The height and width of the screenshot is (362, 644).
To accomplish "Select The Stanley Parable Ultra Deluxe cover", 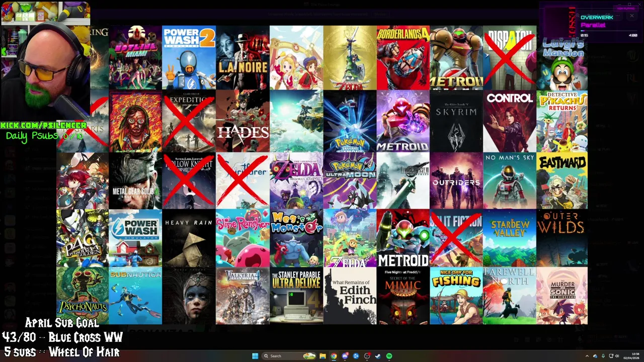I will click(296, 296).
